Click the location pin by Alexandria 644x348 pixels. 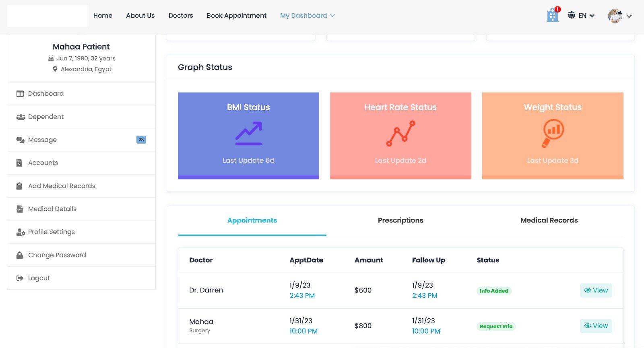click(55, 69)
